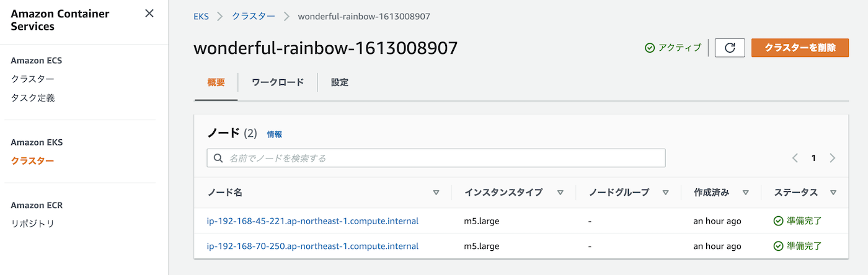868x275 pixels.
Task: Click 'an hour ago' for ip-192-168-45-221
Action: tap(717, 220)
